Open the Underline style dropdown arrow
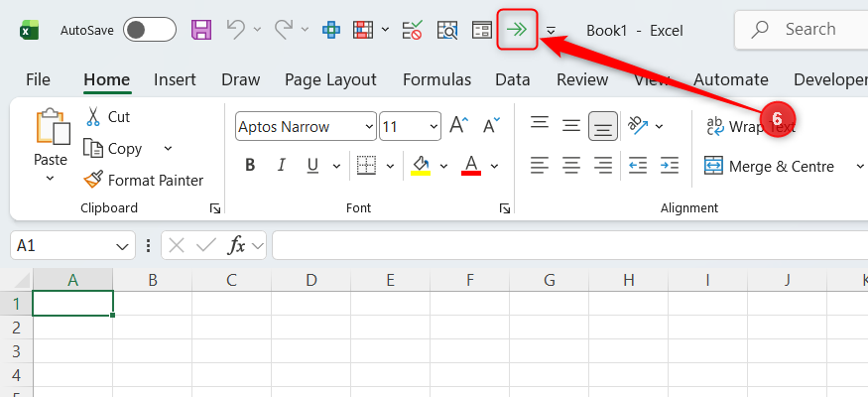 click(x=336, y=166)
